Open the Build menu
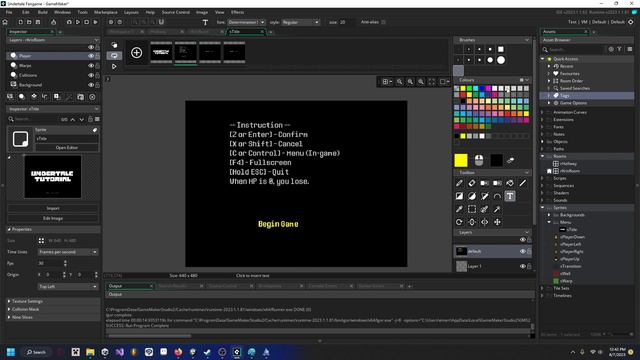Viewport: 640px width, 360px height. (42, 12)
